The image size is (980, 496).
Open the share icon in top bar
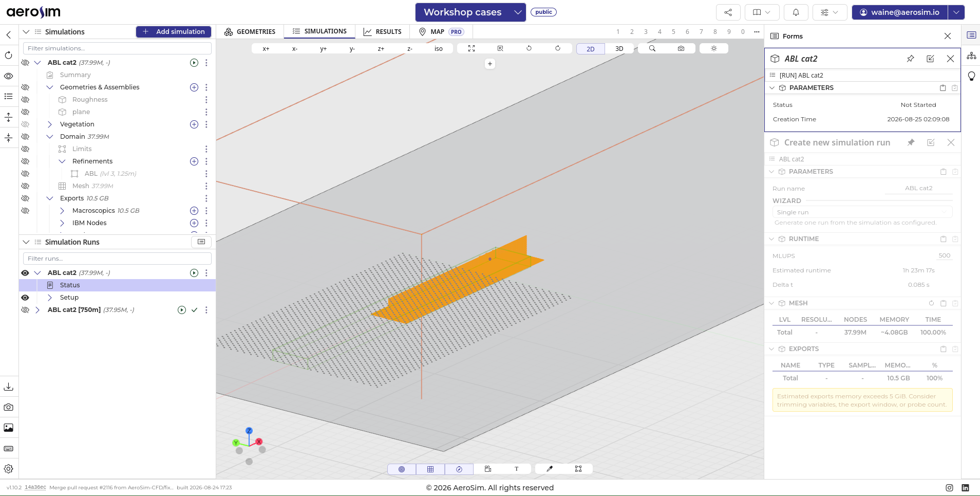coord(728,12)
